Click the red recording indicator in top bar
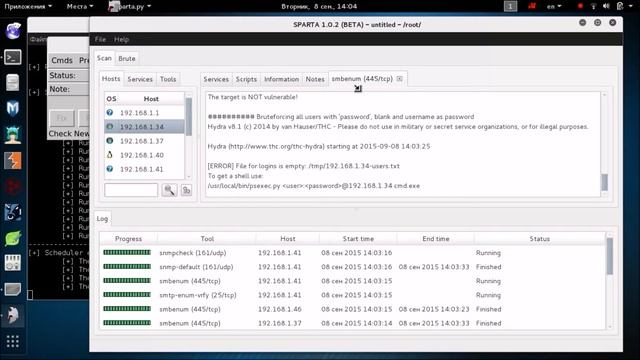The width and height of the screenshot is (640, 360). 580,6
